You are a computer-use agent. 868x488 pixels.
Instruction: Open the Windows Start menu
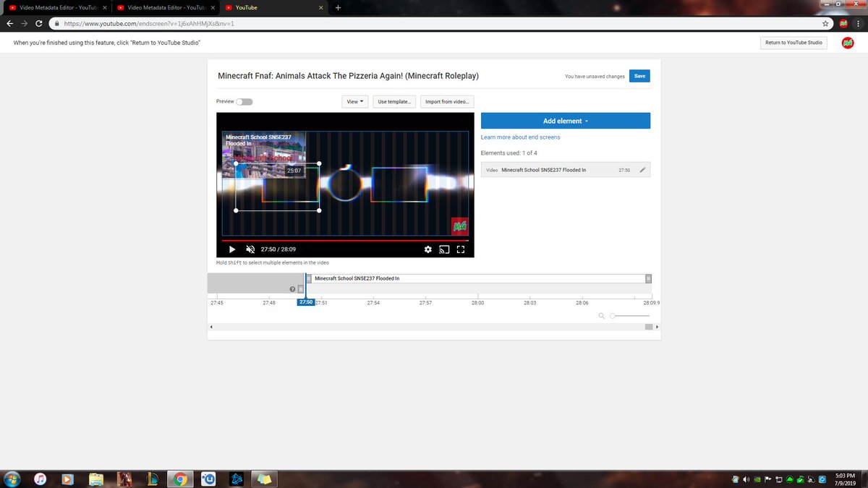coord(12,479)
